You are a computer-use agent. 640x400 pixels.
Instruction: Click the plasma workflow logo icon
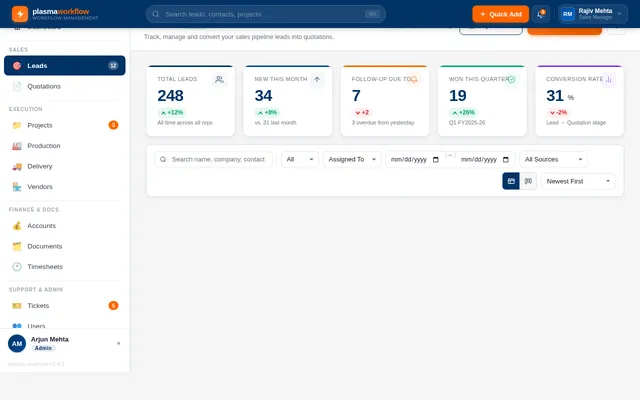pos(19,14)
